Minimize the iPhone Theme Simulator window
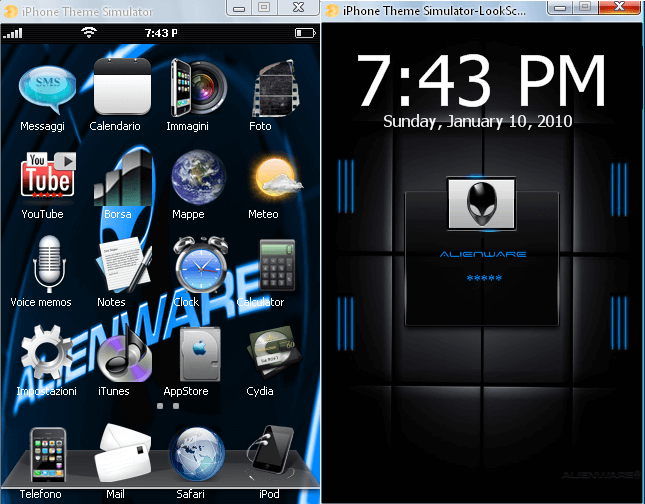 pyautogui.click(x=239, y=8)
